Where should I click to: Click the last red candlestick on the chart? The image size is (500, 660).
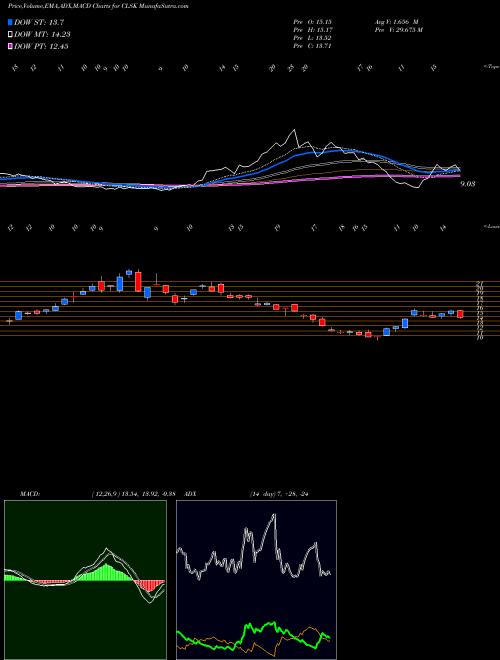pos(460,314)
